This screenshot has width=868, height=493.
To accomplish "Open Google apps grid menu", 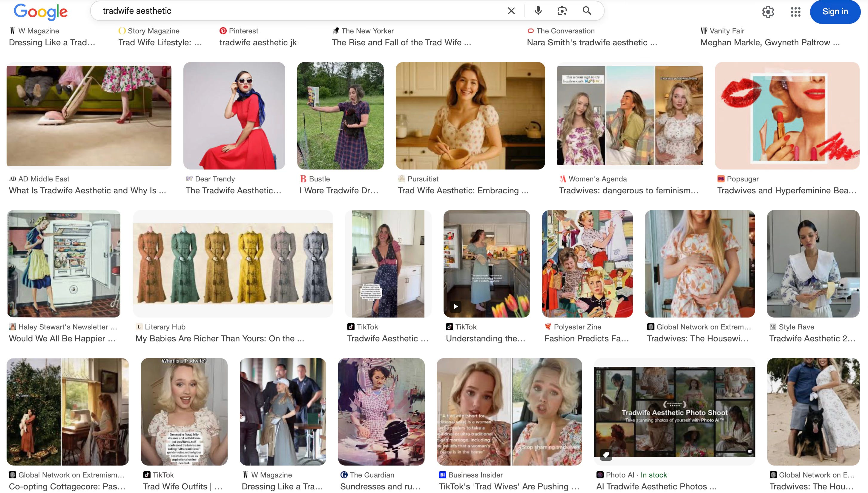I will point(795,12).
